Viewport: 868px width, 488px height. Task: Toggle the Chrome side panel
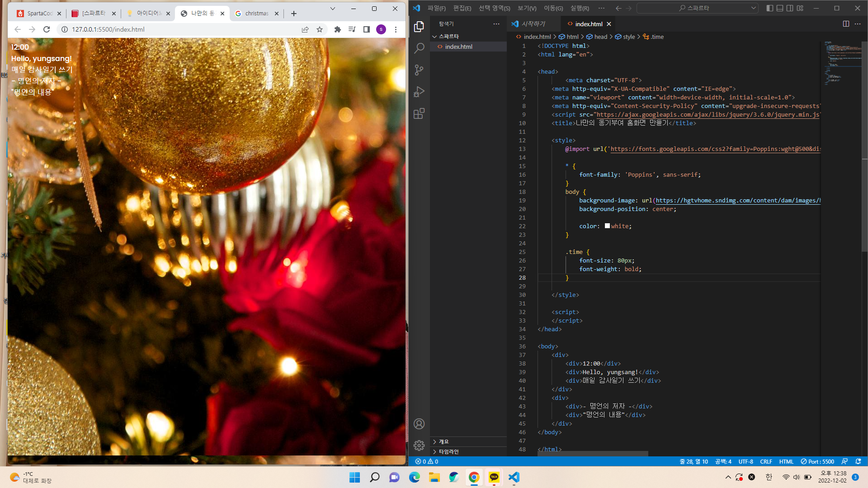click(367, 29)
